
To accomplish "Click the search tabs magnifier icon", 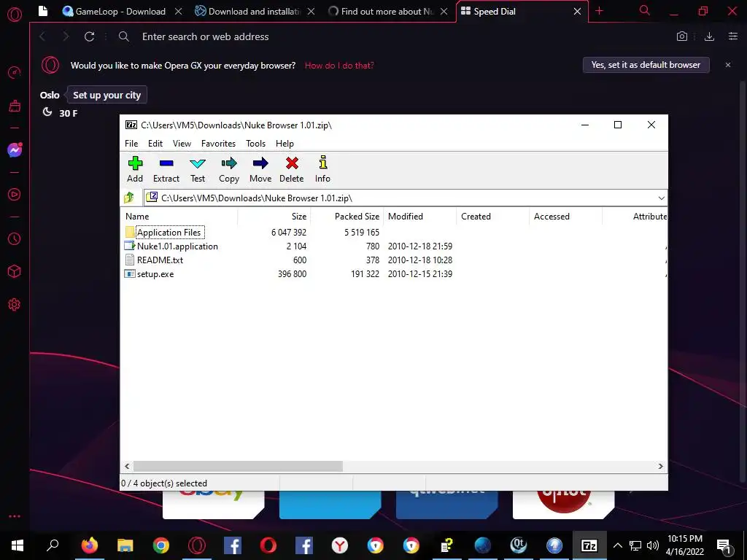I will 645,10.
